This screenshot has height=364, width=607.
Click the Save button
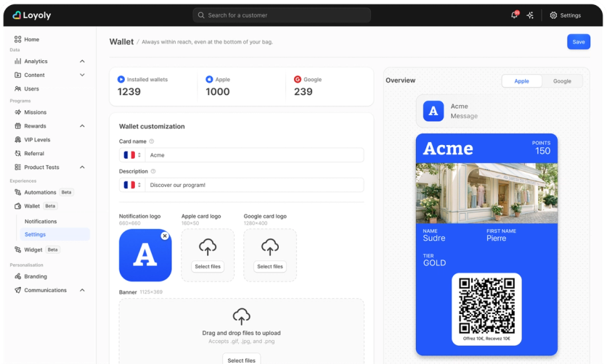579,42
